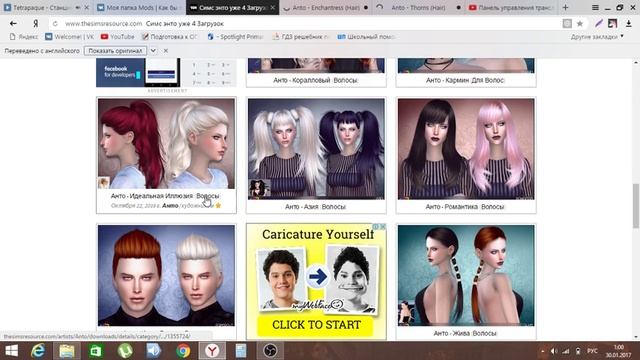Screen dimensions: 640x360
Task: Click CLICK TO START on the caricature ad
Action: [316, 325]
